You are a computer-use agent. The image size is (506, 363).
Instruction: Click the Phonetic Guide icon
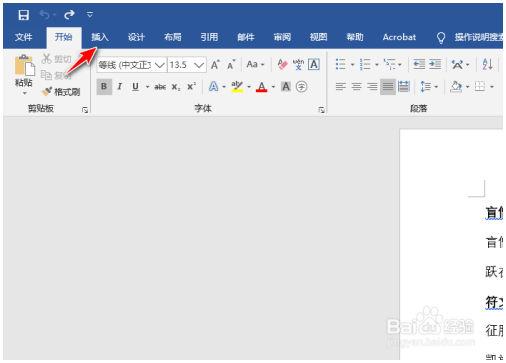point(298,64)
